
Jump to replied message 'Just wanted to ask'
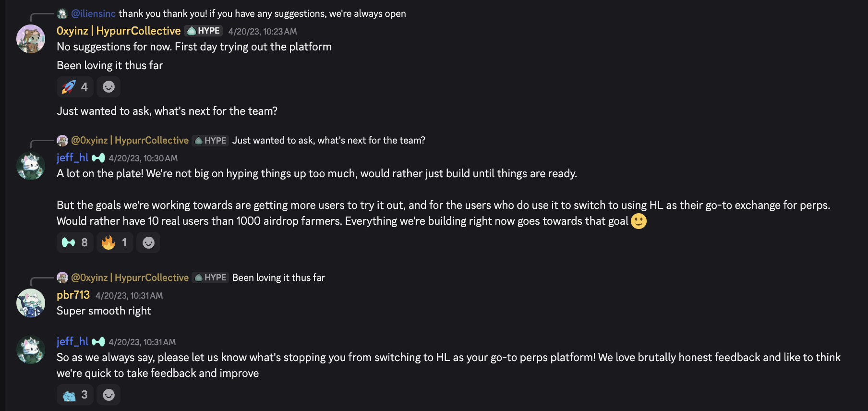tap(328, 140)
